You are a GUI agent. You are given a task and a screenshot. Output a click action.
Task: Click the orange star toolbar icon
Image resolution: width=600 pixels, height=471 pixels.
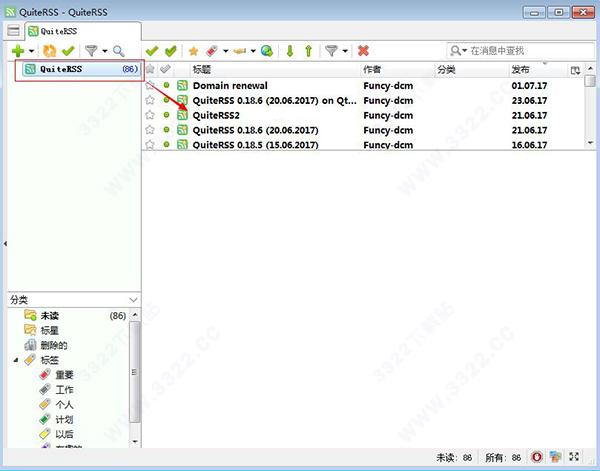pyautogui.click(x=194, y=51)
